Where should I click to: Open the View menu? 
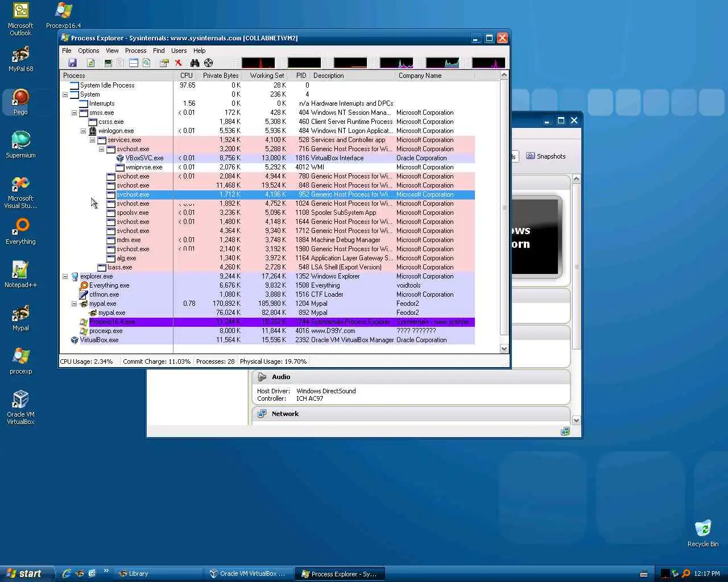click(112, 51)
